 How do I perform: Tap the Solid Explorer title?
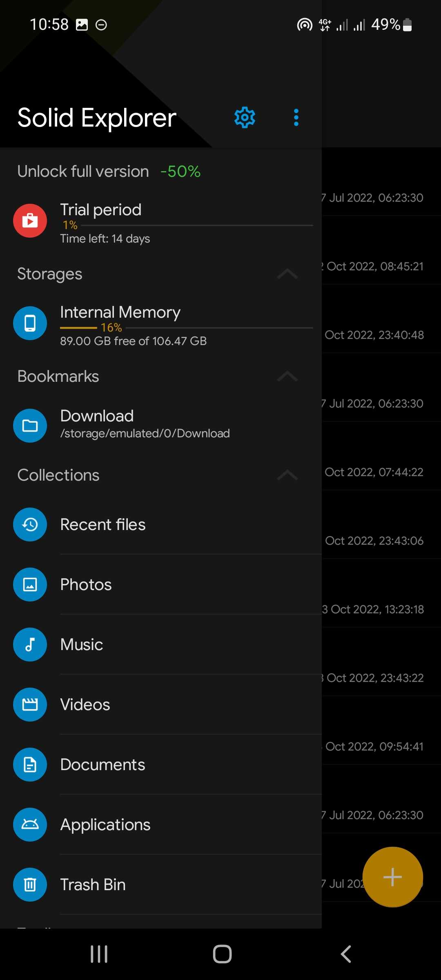click(97, 118)
